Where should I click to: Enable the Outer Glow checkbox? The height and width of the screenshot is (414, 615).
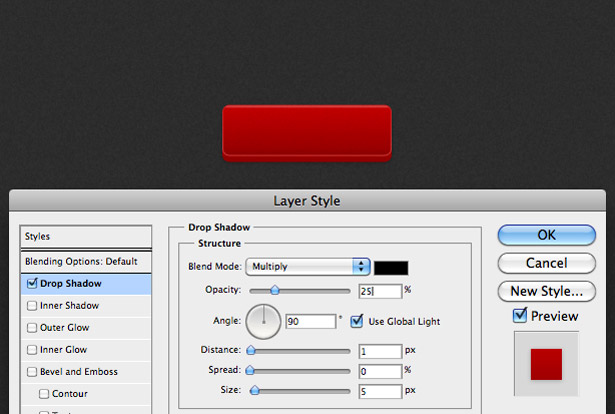(x=32, y=328)
